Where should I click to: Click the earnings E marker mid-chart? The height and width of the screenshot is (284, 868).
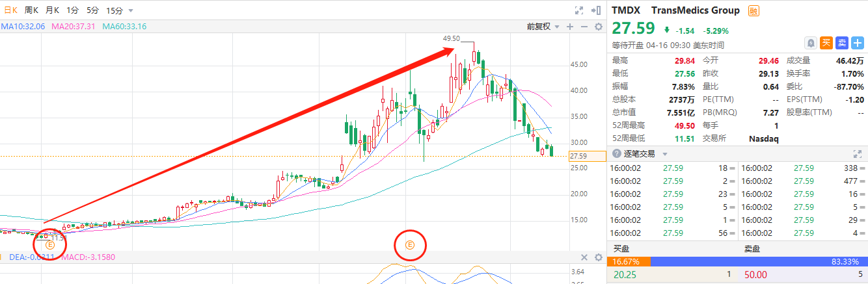pos(410,245)
